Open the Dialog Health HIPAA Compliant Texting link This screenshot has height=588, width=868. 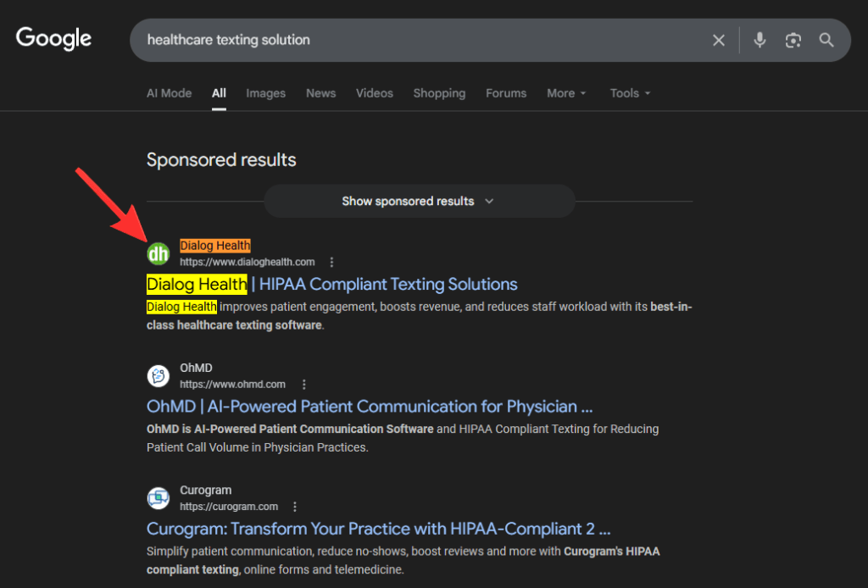(331, 284)
